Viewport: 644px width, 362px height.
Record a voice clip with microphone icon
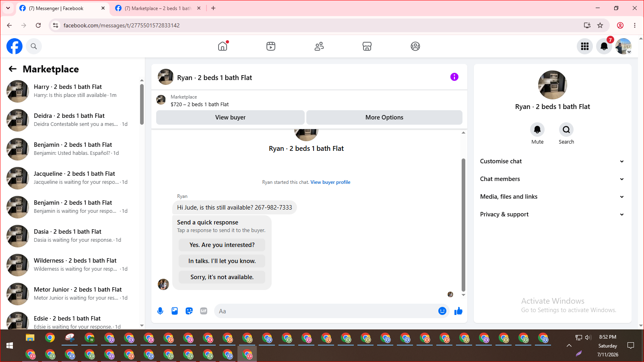[x=160, y=311]
